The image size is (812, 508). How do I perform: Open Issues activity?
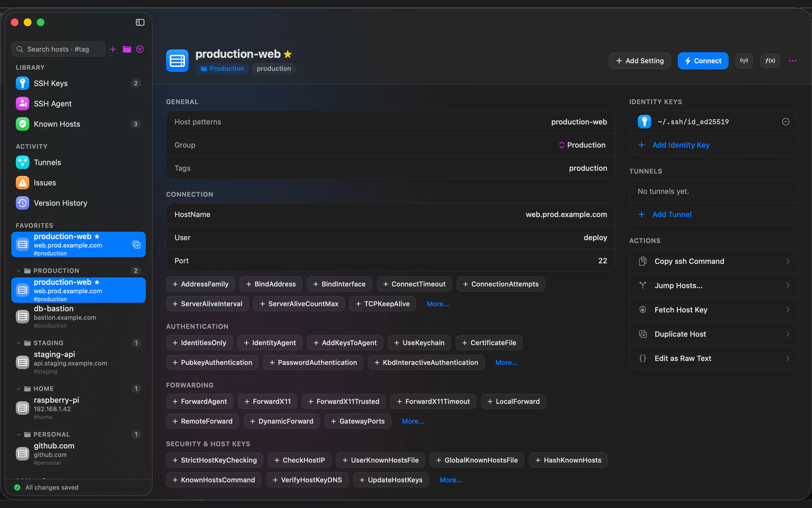click(78, 183)
